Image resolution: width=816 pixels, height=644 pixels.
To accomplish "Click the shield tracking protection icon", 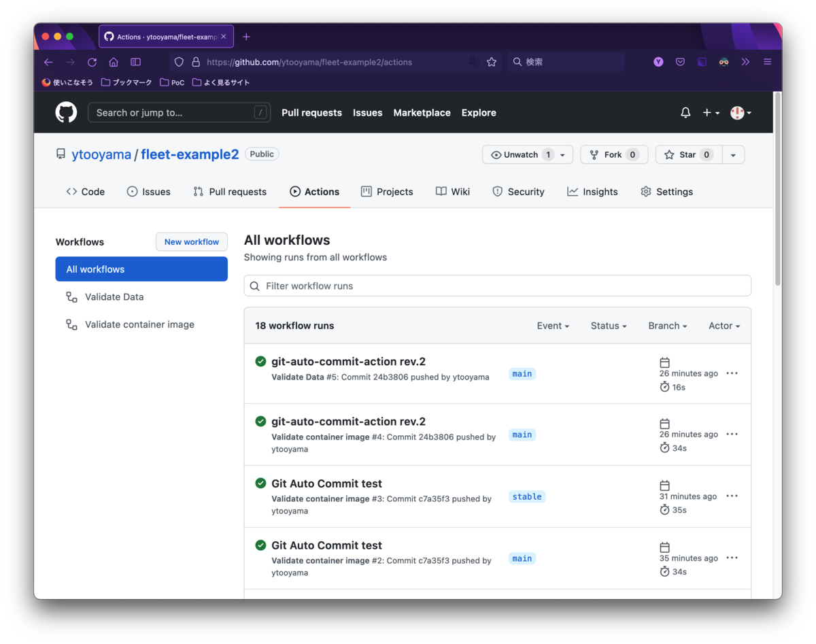I will pos(179,62).
